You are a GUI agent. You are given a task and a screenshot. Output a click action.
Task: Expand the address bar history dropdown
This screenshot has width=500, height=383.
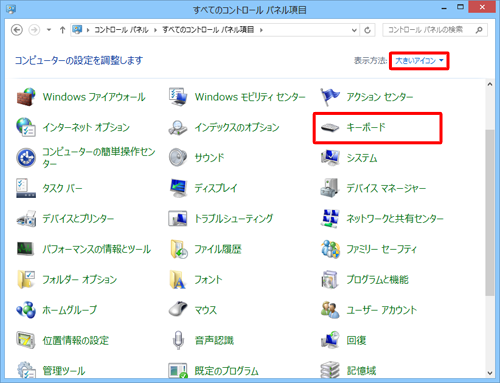(x=354, y=30)
